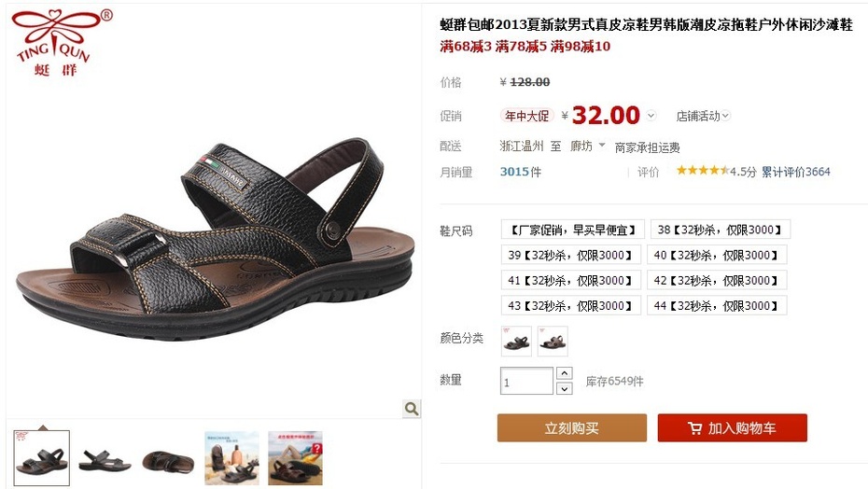Image resolution: width=868 pixels, height=489 pixels.
Task: Select size option 厂家促销，早买早便宜
Action: click(572, 230)
